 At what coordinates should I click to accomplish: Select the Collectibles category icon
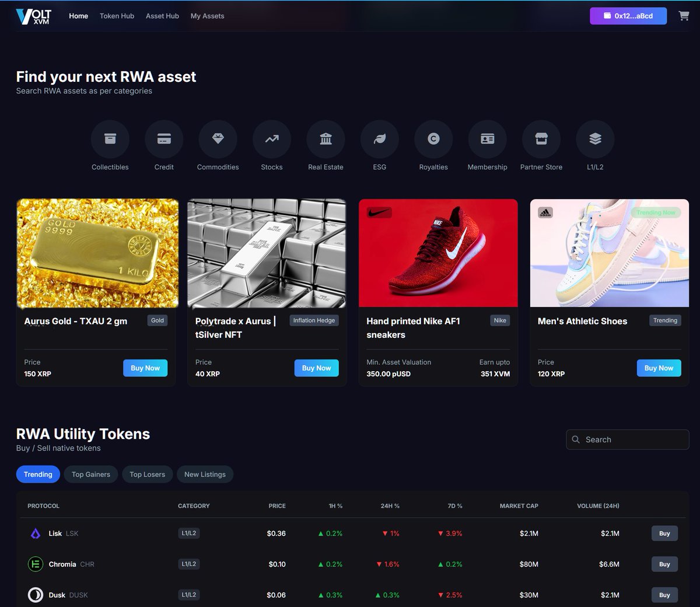pos(110,139)
